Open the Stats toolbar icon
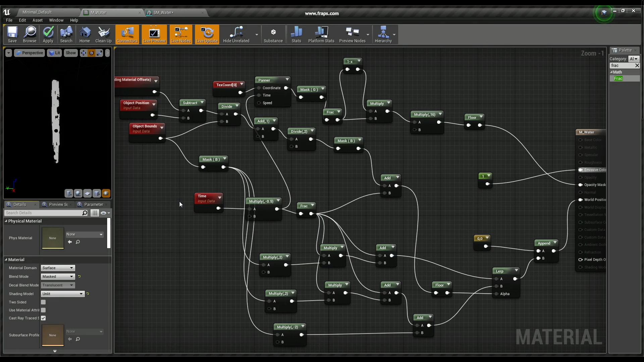Screen dimensions: 644x362 pos(296,33)
